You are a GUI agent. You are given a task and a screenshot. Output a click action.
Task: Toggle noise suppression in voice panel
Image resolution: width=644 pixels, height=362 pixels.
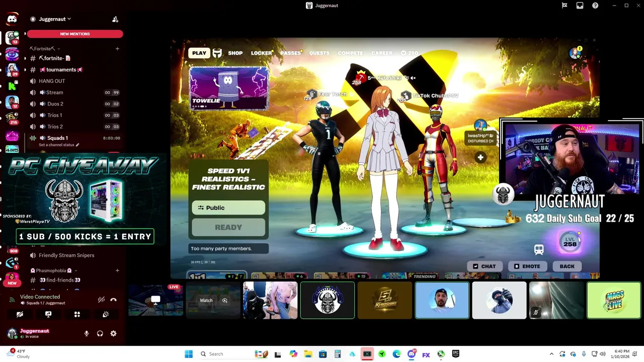pyautogui.click(x=101, y=300)
